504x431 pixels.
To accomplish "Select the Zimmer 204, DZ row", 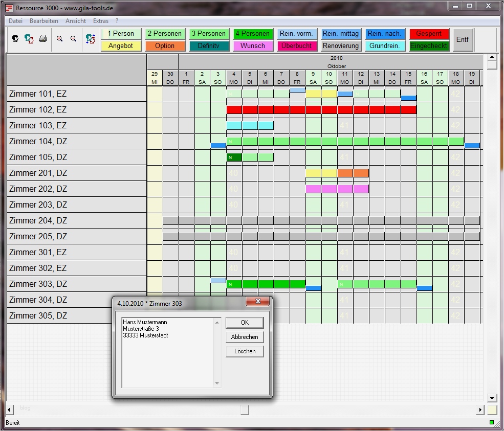I will [77, 221].
